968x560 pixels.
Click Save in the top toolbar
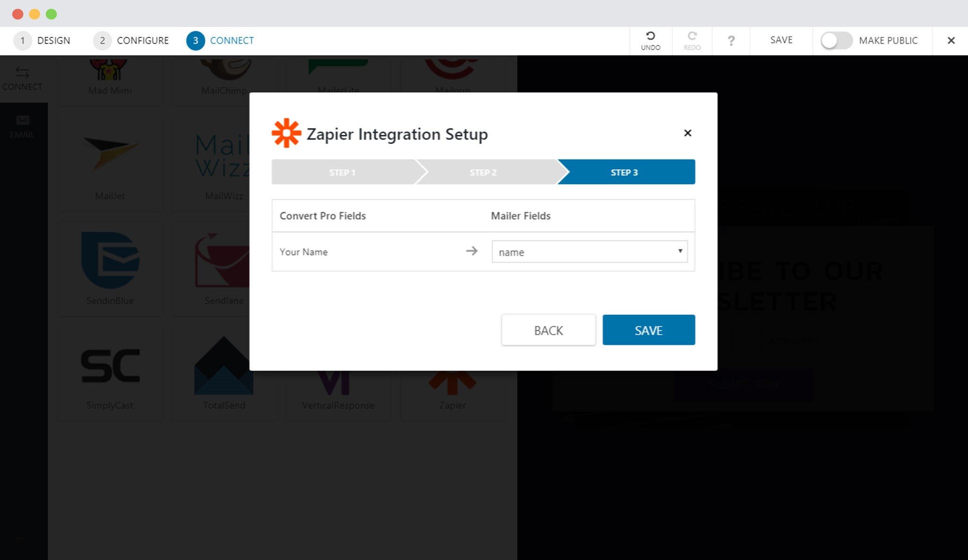tap(781, 40)
